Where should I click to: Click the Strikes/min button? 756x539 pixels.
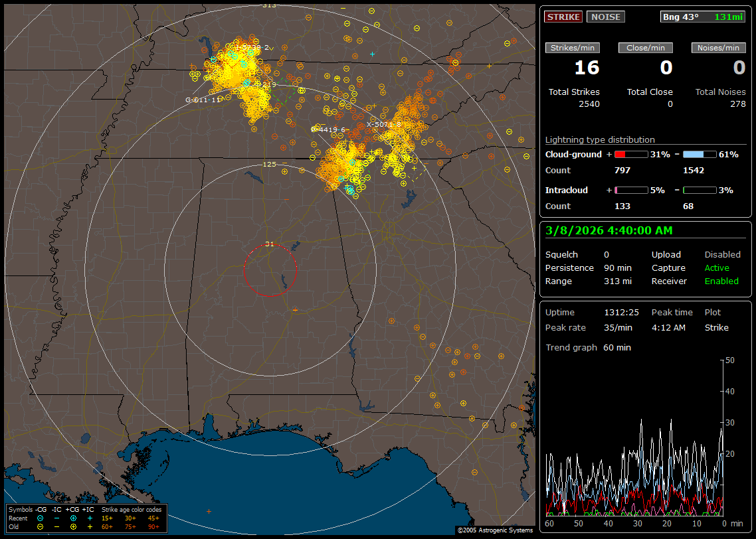(573, 48)
